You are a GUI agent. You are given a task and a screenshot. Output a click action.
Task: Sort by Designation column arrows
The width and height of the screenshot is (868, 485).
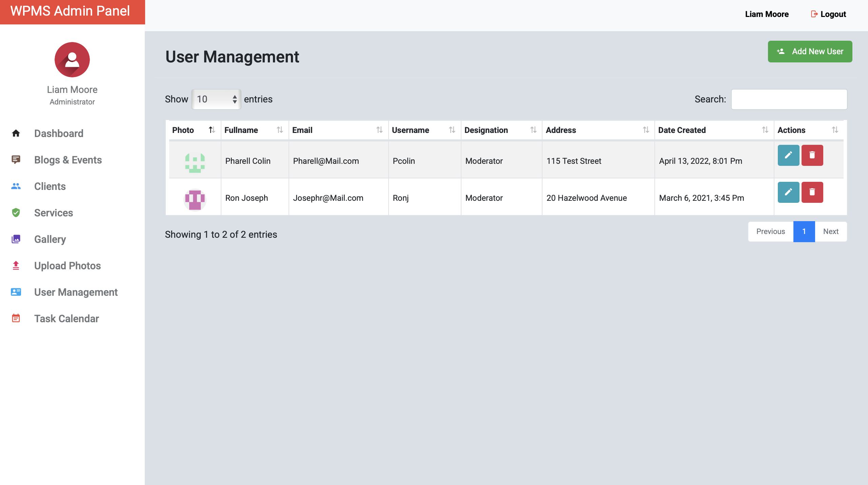pyautogui.click(x=533, y=130)
